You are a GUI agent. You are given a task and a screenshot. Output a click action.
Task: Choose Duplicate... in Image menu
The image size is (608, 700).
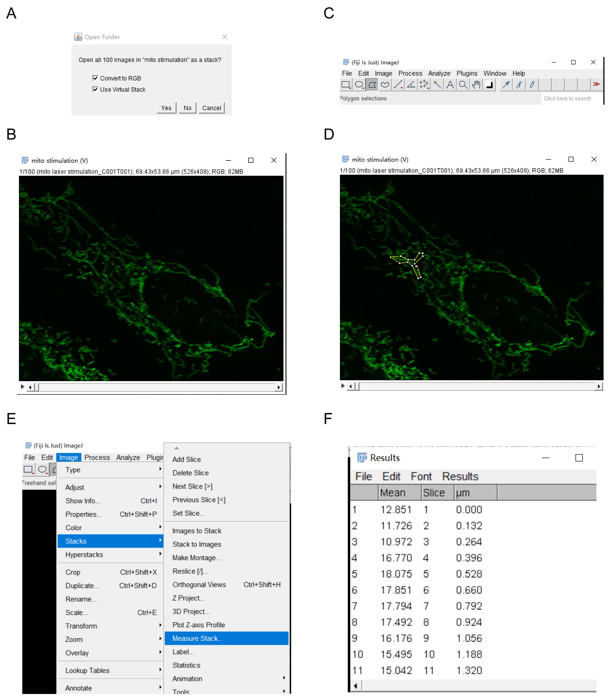click(110, 586)
